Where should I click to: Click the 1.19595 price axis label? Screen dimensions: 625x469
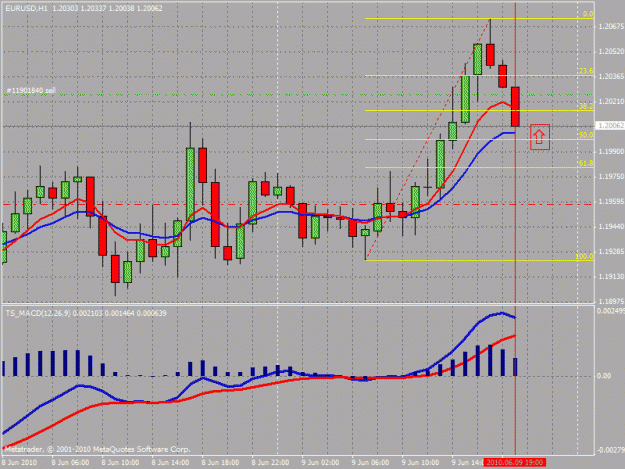point(611,202)
